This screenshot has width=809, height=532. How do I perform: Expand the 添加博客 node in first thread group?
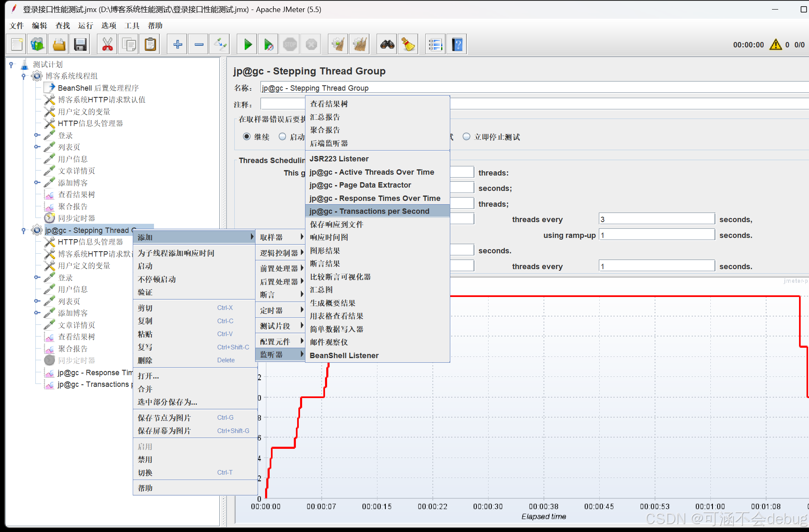point(37,183)
